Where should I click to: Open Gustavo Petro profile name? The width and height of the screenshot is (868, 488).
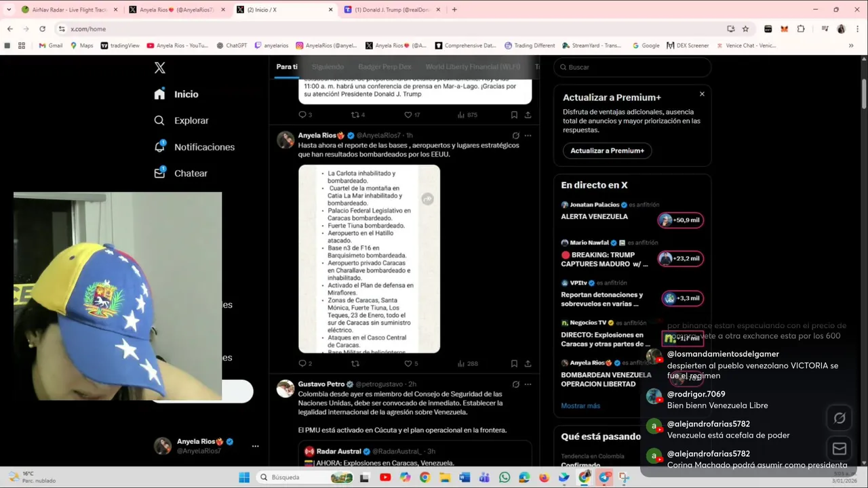coord(321,384)
